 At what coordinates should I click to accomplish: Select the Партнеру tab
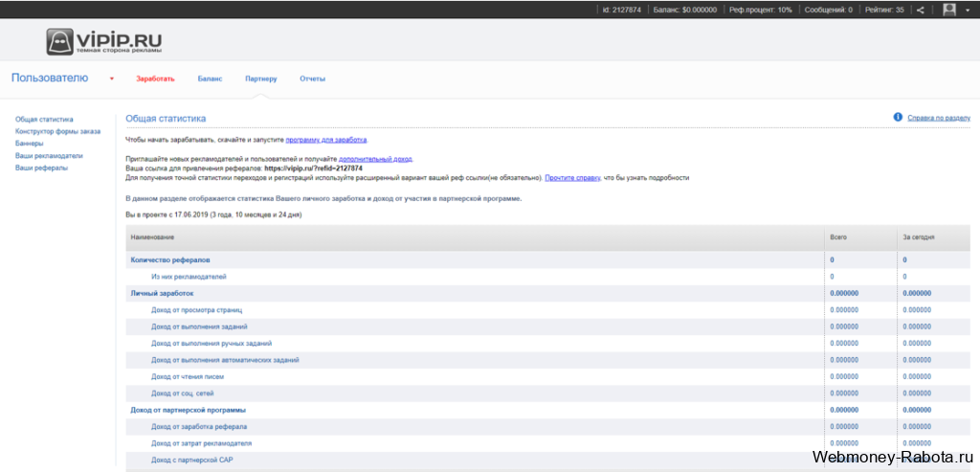pyautogui.click(x=261, y=79)
